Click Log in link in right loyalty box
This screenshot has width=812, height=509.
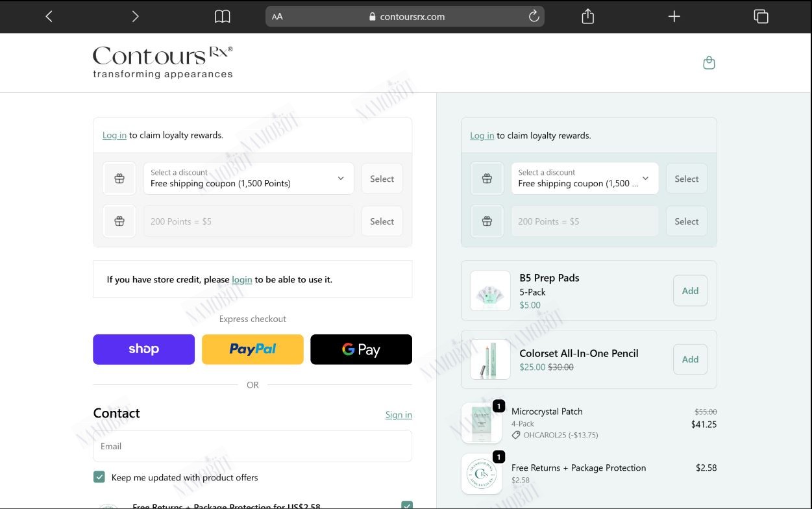482,136
